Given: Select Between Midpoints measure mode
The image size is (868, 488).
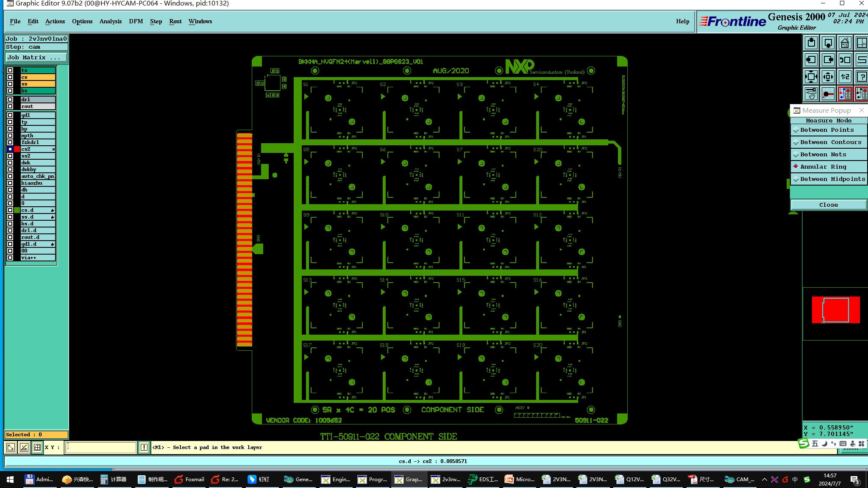Looking at the screenshot, I should (x=829, y=179).
